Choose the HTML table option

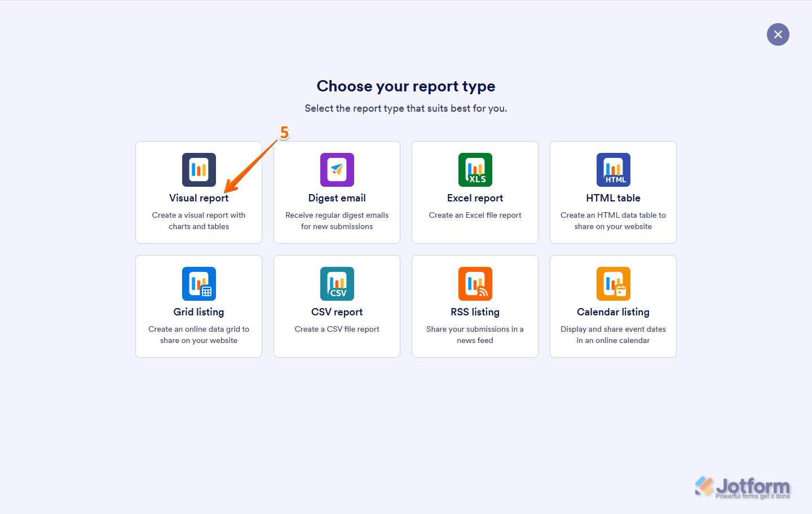click(x=613, y=192)
